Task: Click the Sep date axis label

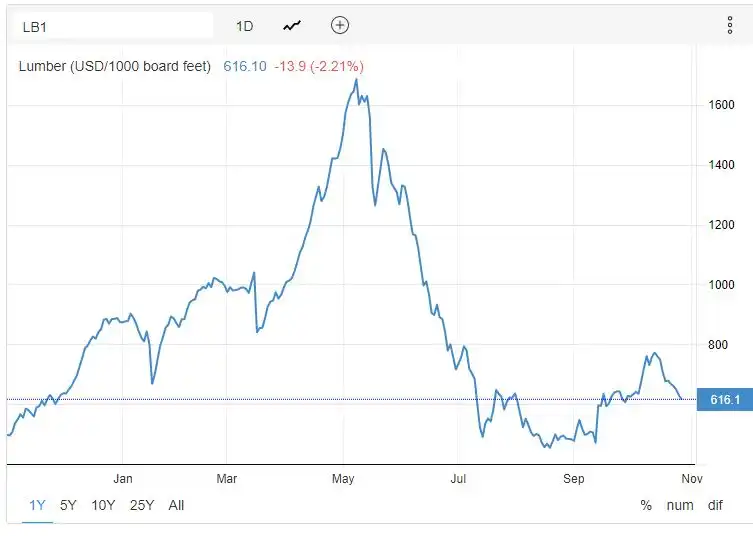Action: [x=574, y=479]
